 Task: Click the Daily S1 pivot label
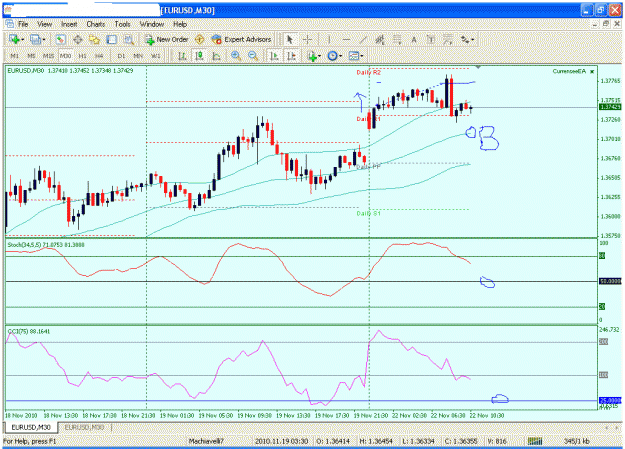pyautogui.click(x=368, y=213)
